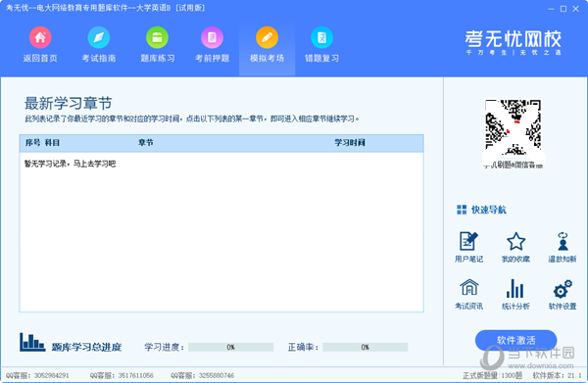
Task: Open 用户笔记 user notes icon
Action: pyautogui.click(x=468, y=241)
